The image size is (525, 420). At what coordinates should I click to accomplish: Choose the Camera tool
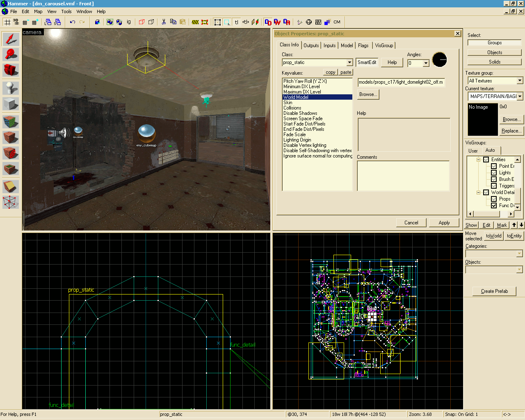click(x=11, y=70)
